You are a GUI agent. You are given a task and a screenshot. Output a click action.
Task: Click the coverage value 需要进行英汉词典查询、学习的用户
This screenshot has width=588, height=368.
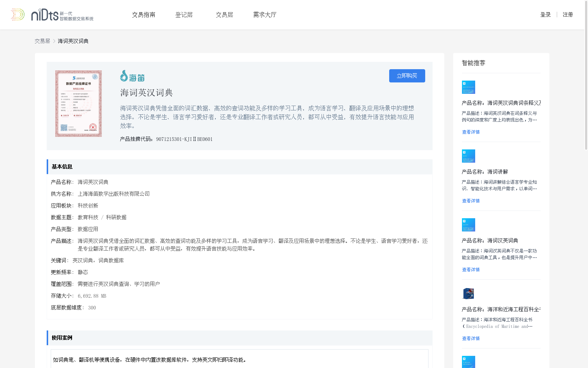(119, 284)
